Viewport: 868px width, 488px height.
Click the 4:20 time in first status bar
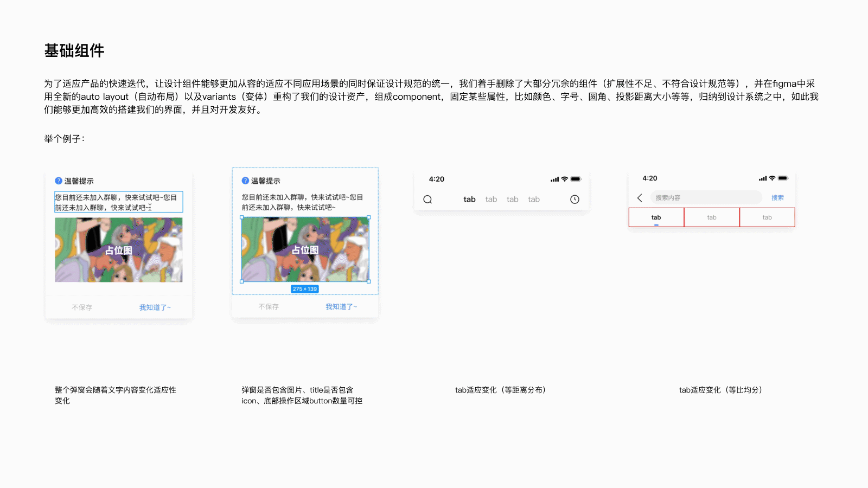pos(437,179)
